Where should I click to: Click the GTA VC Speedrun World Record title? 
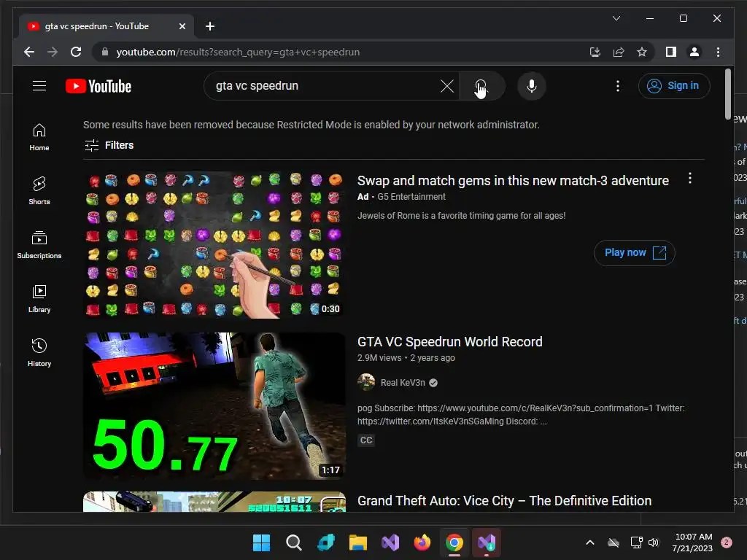coord(449,341)
